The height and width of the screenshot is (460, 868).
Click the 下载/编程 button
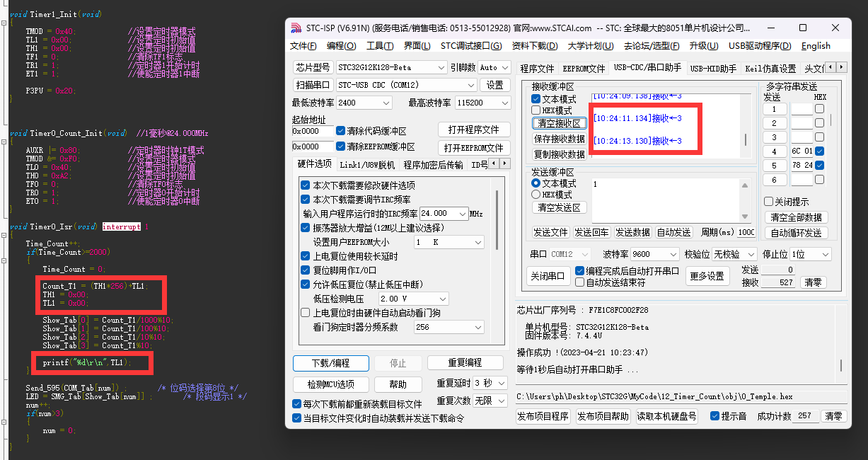tap(331, 363)
